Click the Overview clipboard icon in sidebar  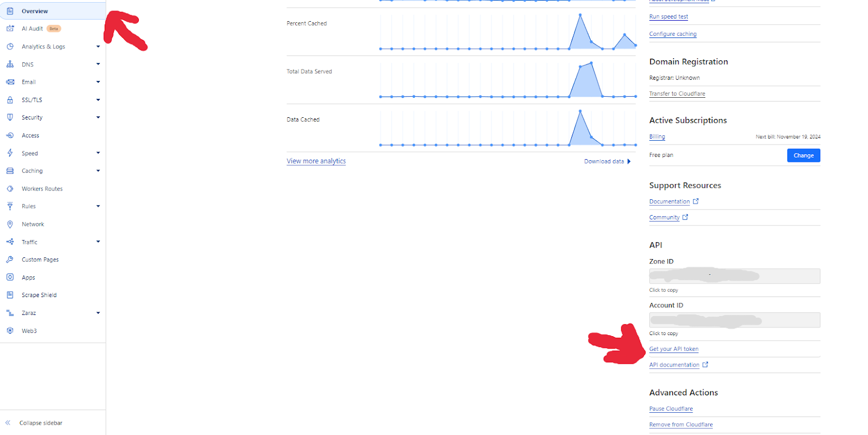[10, 11]
